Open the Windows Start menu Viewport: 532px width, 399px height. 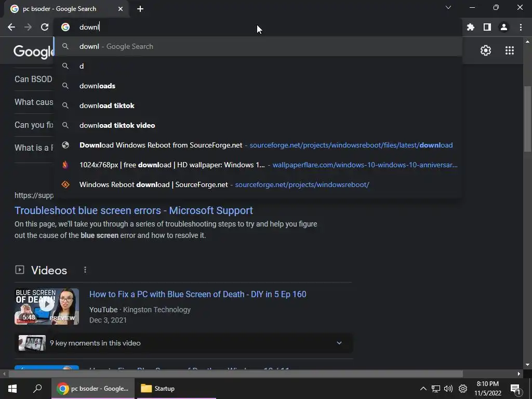click(12, 389)
